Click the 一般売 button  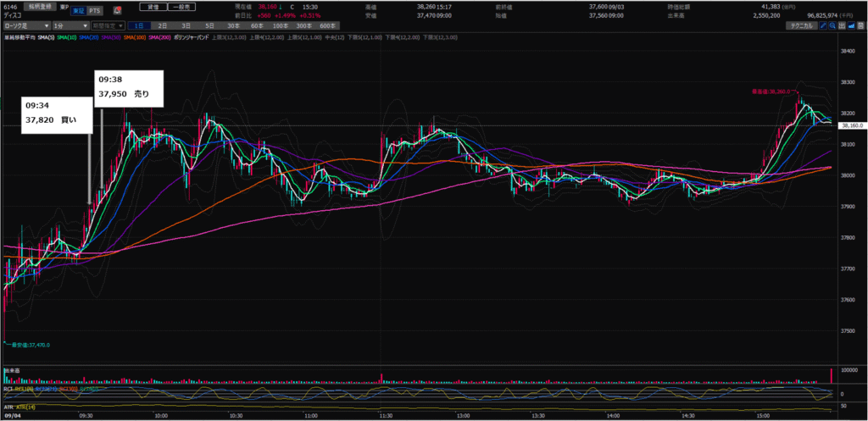click(180, 7)
